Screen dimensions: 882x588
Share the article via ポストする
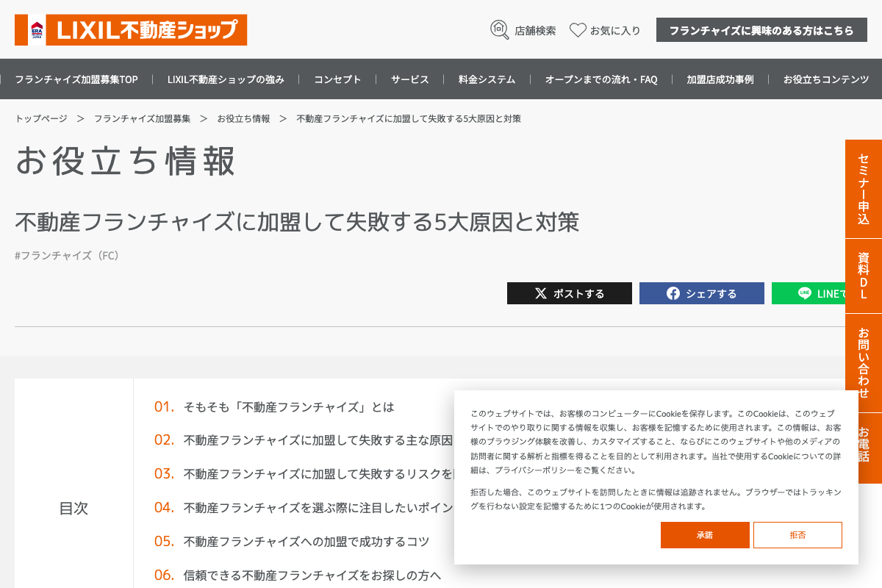click(x=570, y=293)
